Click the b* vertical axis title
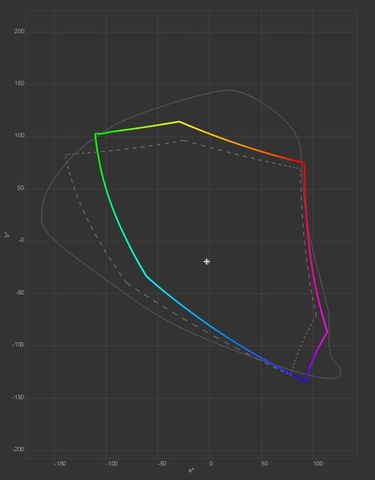Image resolution: width=375 pixels, height=480 pixels. pyautogui.click(x=7, y=235)
